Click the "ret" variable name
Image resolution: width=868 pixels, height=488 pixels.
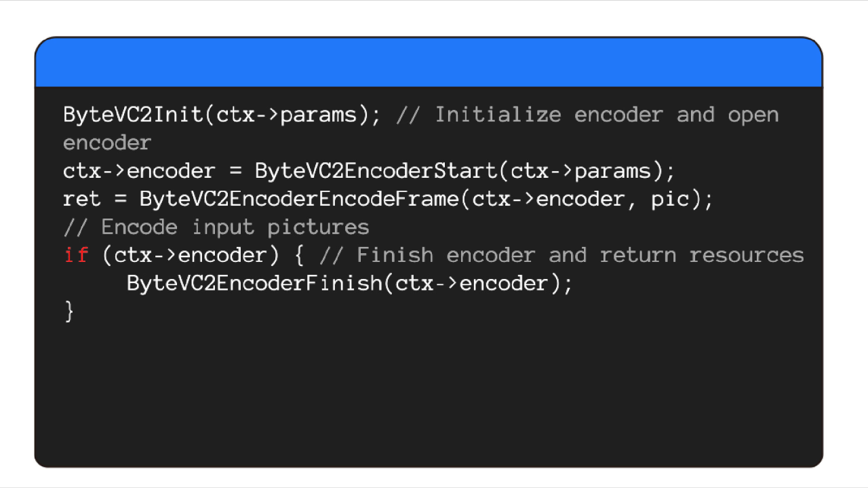pos(81,200)
